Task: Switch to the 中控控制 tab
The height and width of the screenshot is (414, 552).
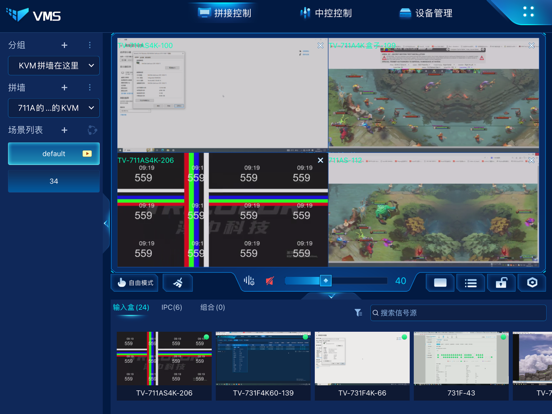Action: 326,13
